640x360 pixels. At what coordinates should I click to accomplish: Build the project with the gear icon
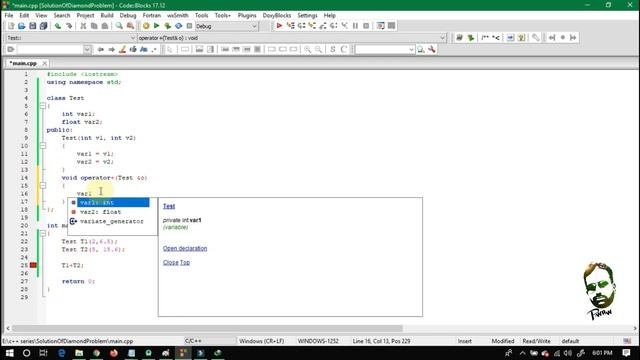pos(146,26)
